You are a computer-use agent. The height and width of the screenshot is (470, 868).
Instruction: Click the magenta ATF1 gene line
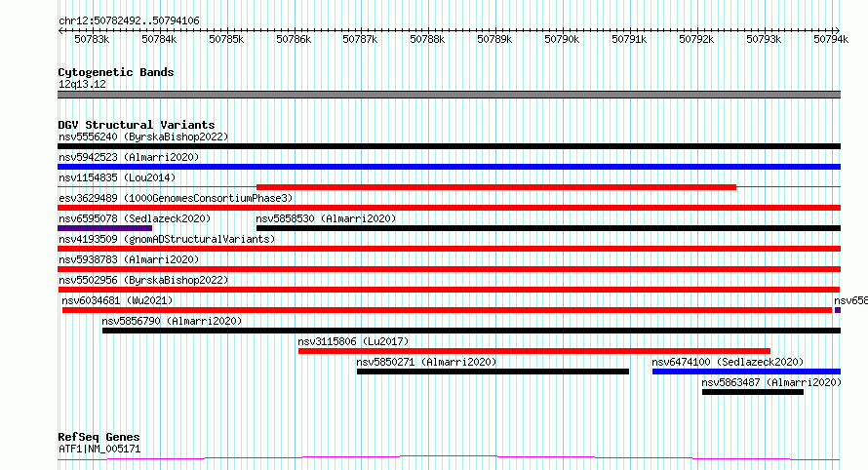(x=449, y=458)
